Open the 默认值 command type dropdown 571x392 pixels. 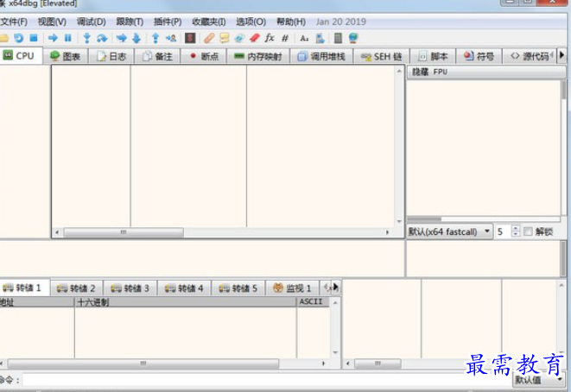(x=538, y=380)
